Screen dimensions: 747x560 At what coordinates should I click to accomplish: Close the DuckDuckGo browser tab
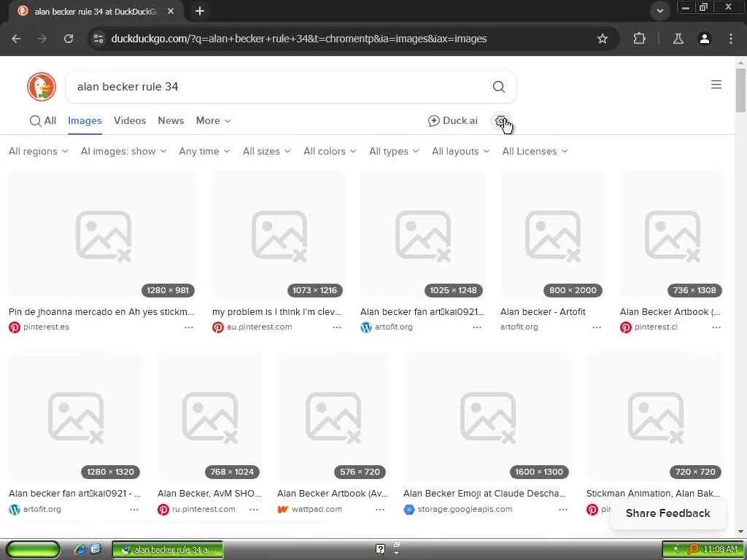click(x=171, y=11)
